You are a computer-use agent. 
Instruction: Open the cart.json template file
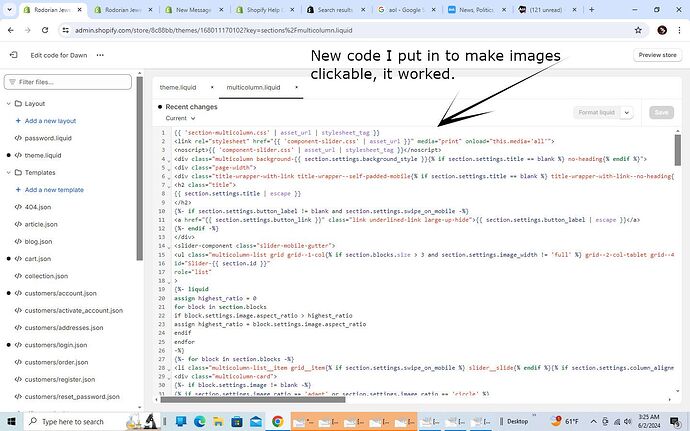[48, 259]
